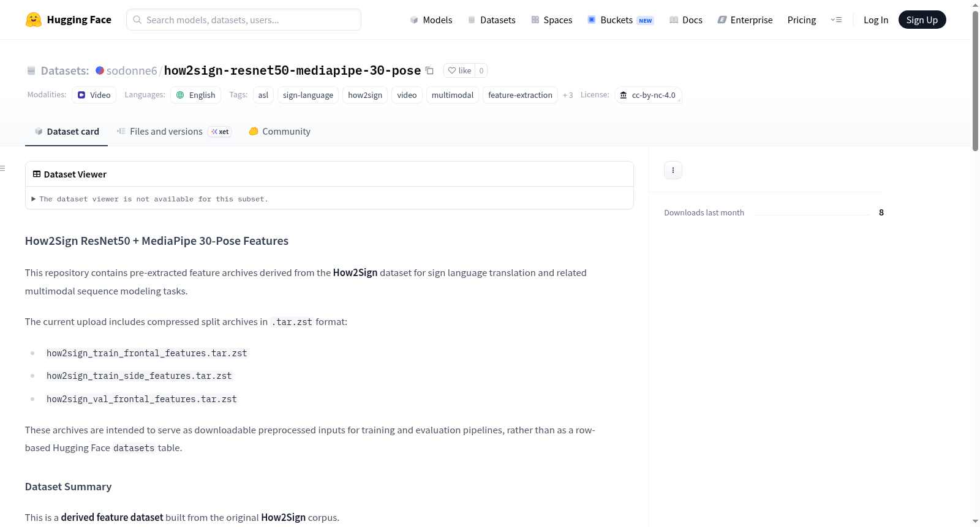The image size is (980, 527).
Task: Click the video tag in Tags
Action: coord(407,95)
